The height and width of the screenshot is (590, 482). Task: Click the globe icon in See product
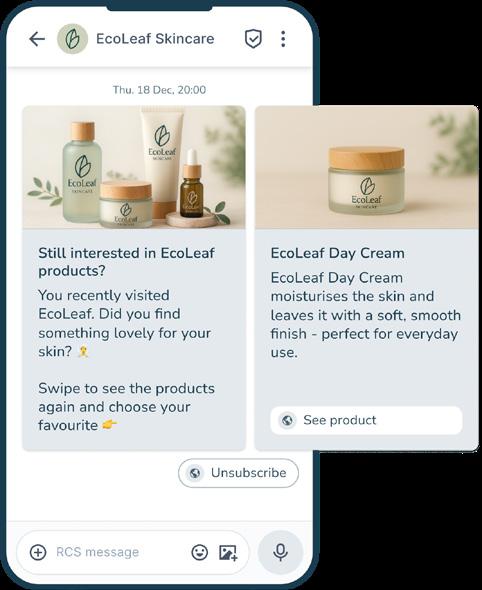[287, 420]
